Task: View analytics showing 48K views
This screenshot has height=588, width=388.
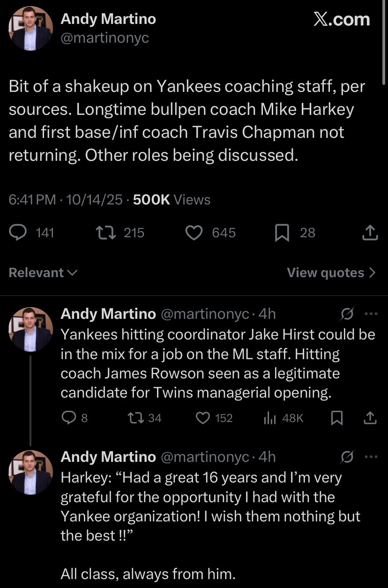Action: pyautogui.click(x=270, y=418)
